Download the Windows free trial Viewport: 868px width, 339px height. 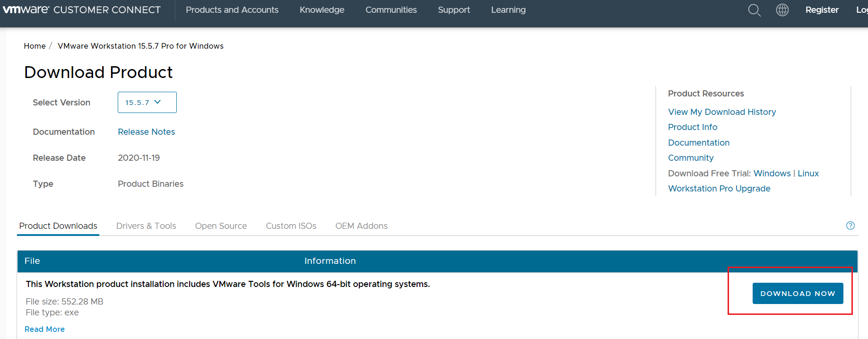(772, 174)
